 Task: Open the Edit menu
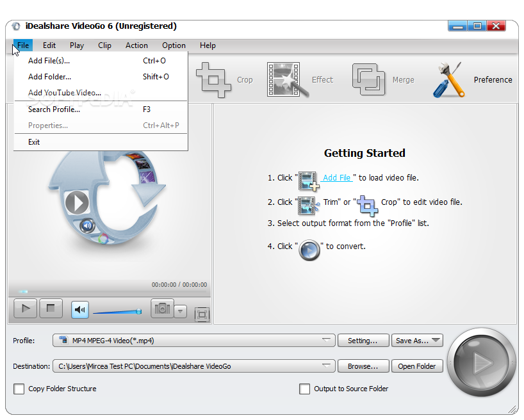[x=49, y=45]
